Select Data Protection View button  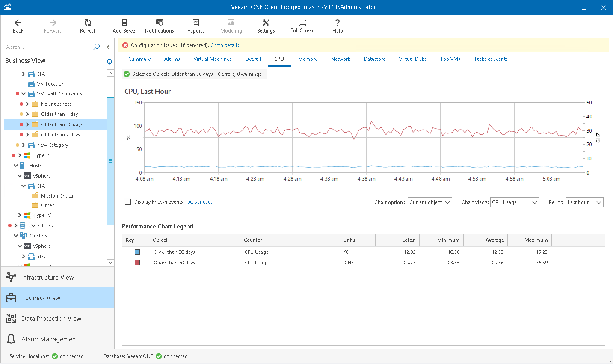pos(57,318)
